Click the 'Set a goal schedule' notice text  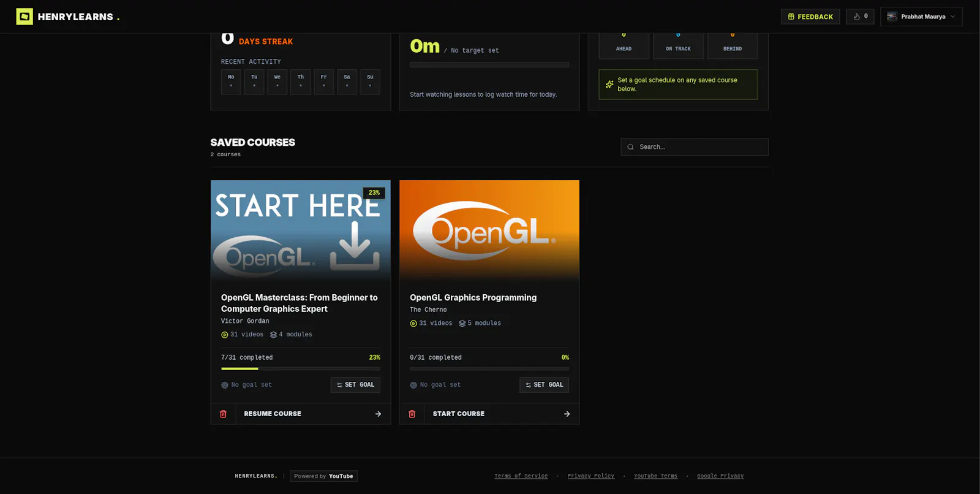tap(677, 85)
